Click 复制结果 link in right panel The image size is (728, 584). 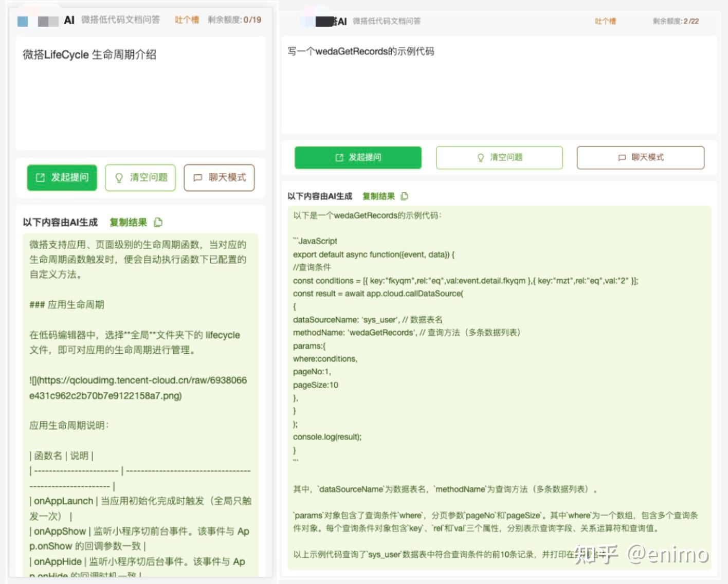379,196
